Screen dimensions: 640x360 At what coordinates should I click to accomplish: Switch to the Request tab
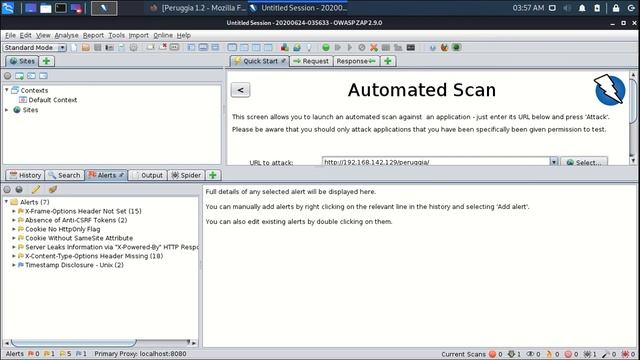pos(311,61)
